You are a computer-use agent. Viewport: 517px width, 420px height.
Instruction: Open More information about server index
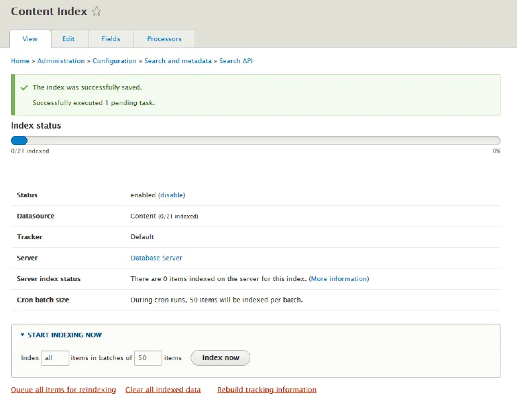tap(339, 279)
